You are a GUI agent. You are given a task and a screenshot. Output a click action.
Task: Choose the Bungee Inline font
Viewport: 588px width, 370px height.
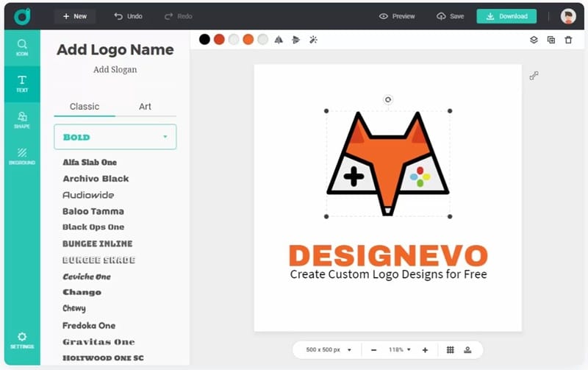click(x=98, y=243)
